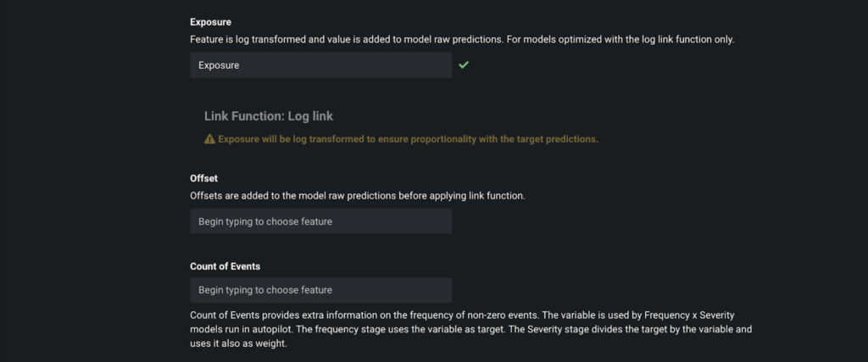Click the bold Exposure section heading

pos(210,22)
